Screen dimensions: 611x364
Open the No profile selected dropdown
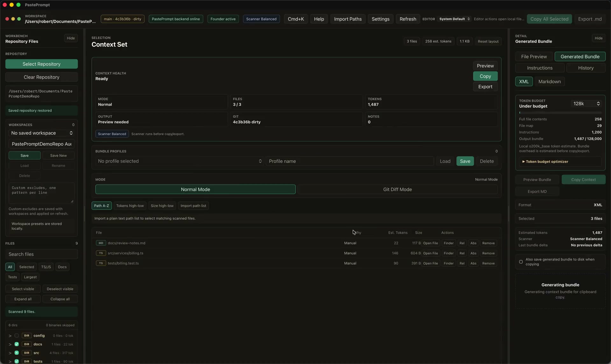[179, 161]
